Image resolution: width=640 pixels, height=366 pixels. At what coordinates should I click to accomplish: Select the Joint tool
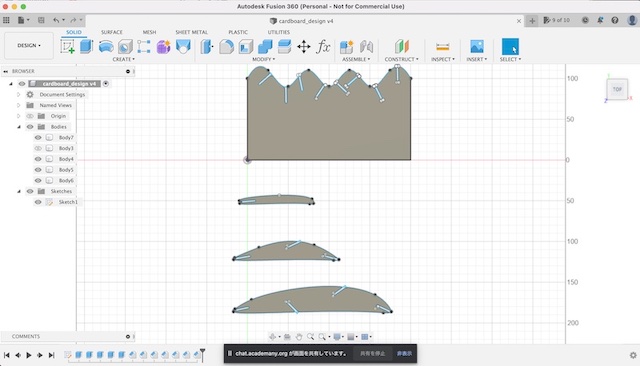366,47
